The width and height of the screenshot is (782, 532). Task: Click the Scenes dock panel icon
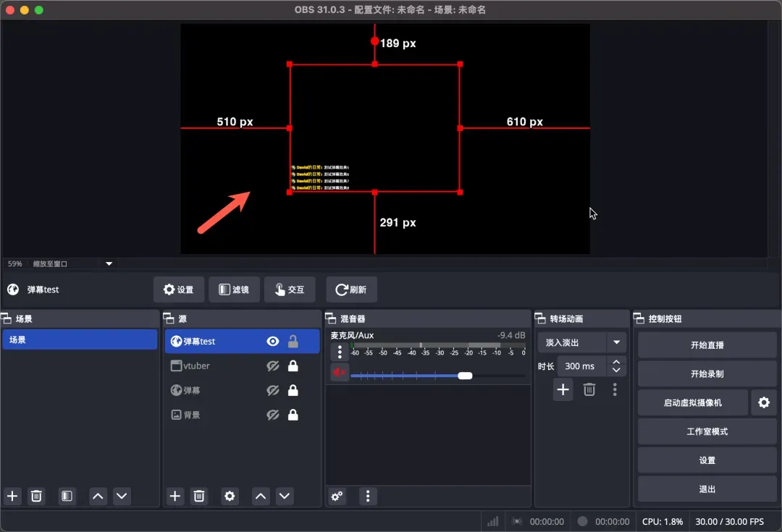6,318
